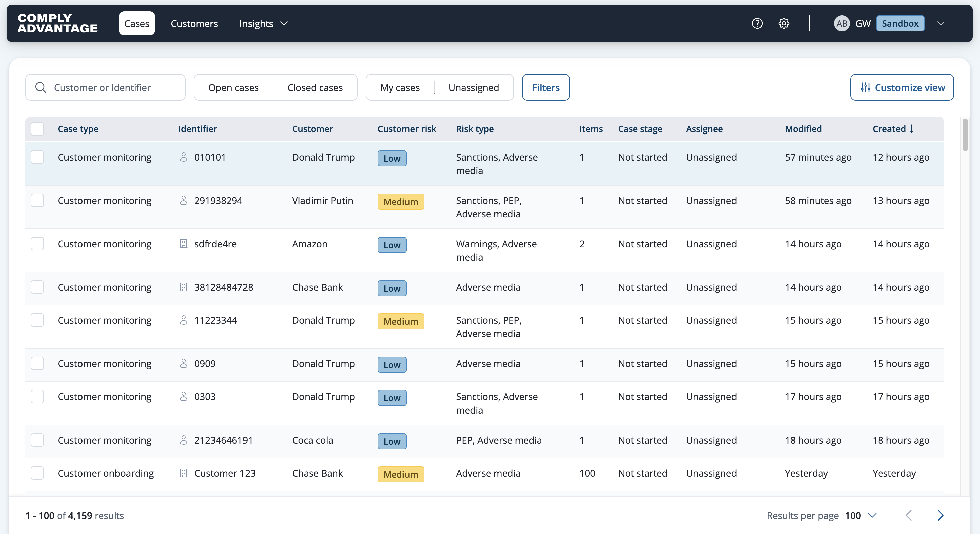
Task: Click the Created column sort arrow
Action: coord(911,129)
